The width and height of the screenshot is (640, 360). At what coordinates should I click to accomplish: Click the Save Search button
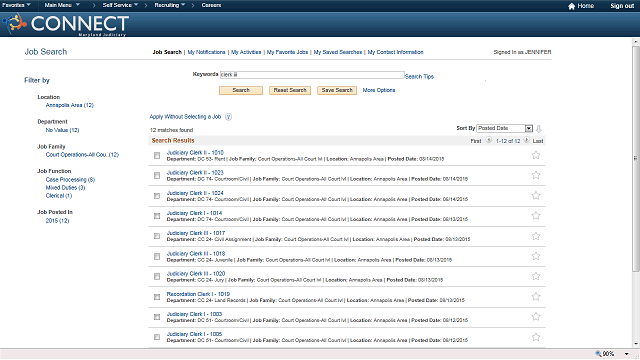[337, 90]
